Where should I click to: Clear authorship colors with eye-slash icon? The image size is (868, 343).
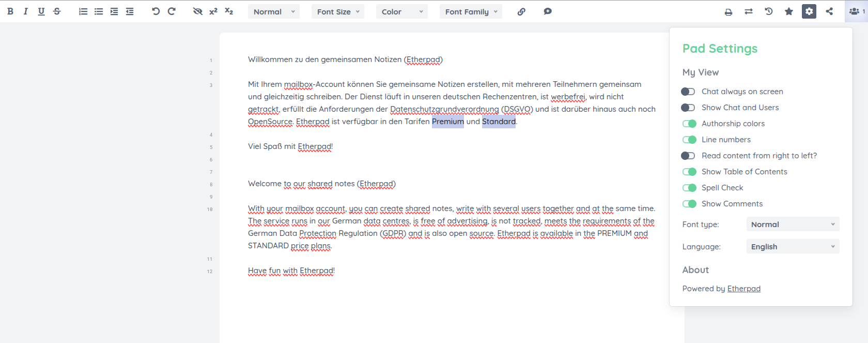[x=197, y=11]
